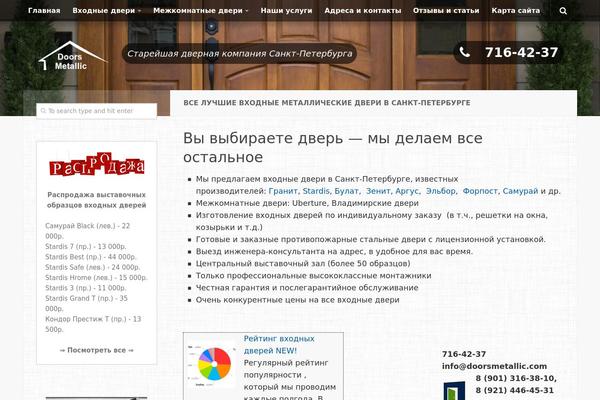Click the Распродажа sale banner image
This screenshot has width=600, height=400.
tap(97, 164)
